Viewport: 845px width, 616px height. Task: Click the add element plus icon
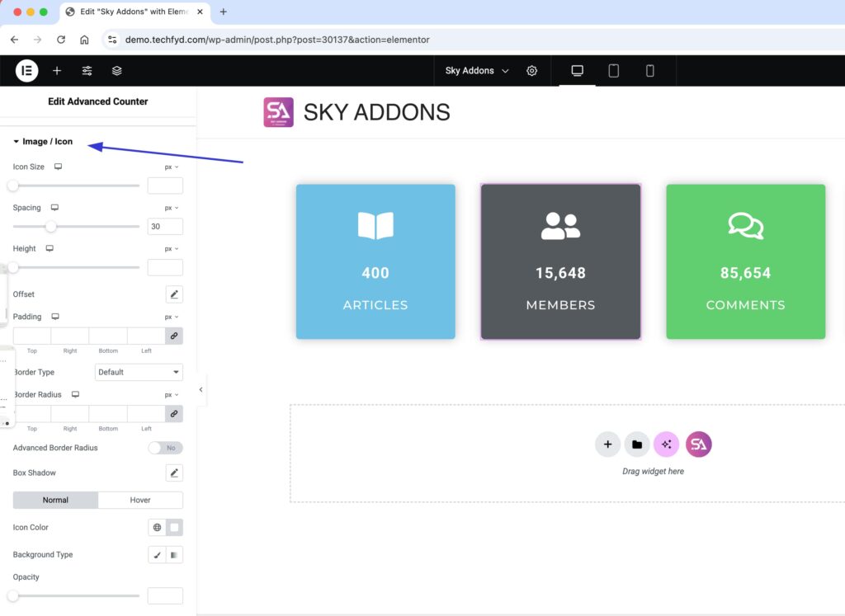pyautogui.click(x=57, y=71)
